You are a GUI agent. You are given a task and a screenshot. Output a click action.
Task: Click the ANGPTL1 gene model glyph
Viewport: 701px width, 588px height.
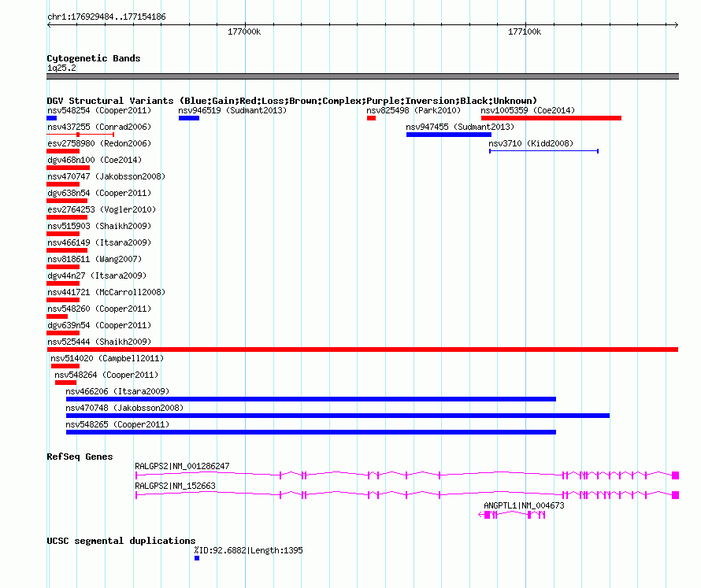[512, 515]
